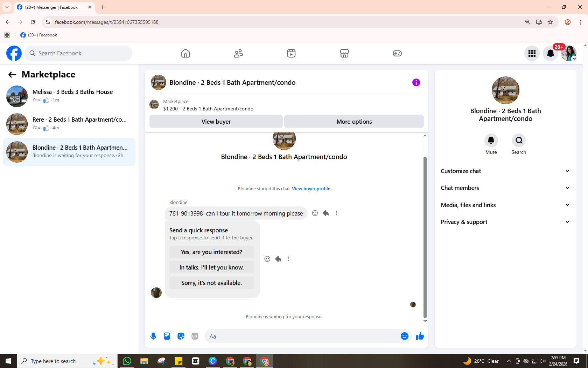Open more options for Blondine's tour message
The image size is (588, 368).
pyautogui.click(x=337, y=213)
